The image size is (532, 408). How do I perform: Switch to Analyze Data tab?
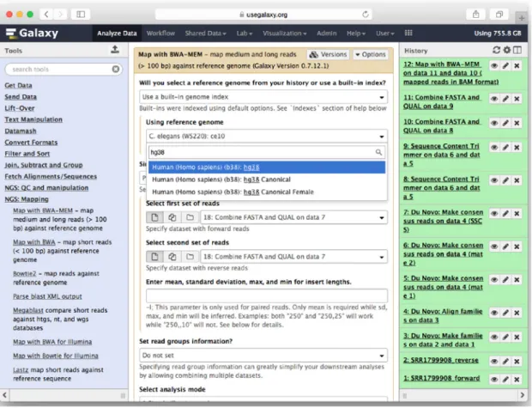(x=117, y=33)
